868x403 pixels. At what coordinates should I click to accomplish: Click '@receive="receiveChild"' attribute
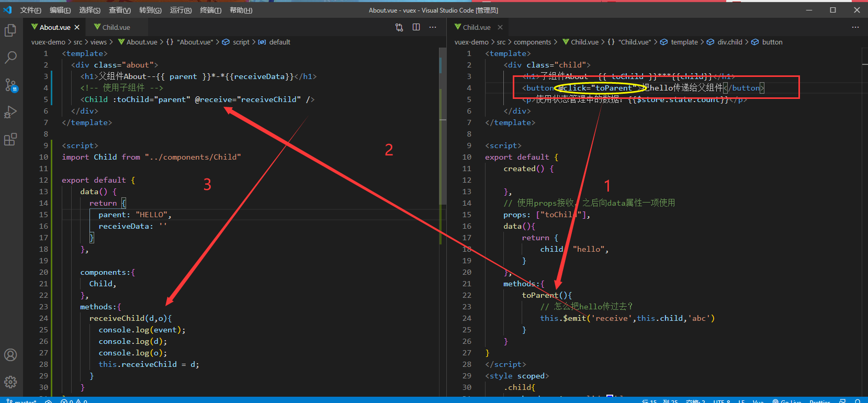click(x=248, y=99)
